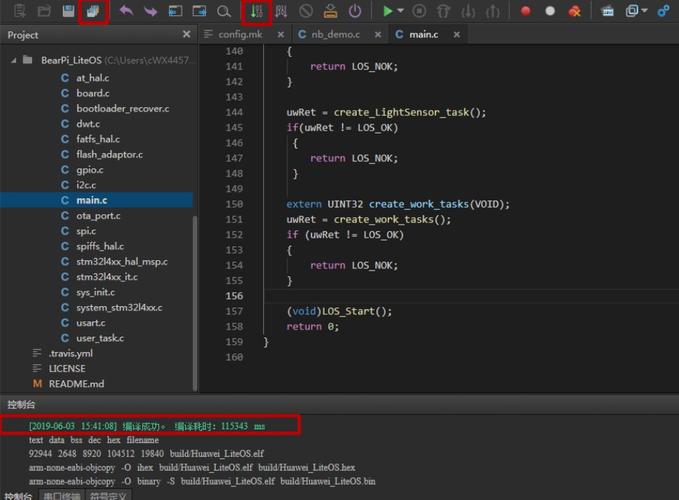Switch to nb_demo.c tab
Screen dimensions: 679x500
[x=335, y=34]
